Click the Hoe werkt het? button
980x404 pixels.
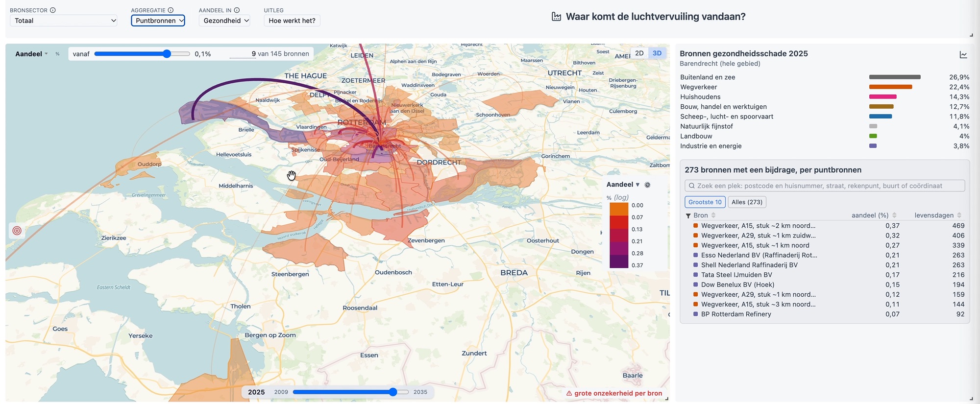(292, 21)
